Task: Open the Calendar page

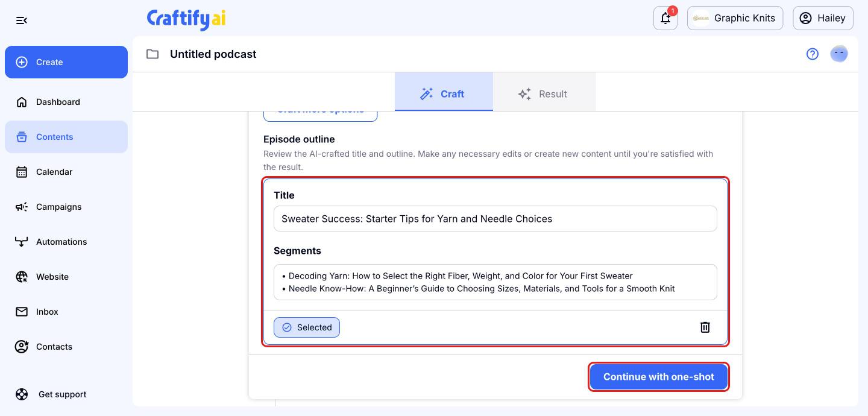Action: (x=66, y=172)
